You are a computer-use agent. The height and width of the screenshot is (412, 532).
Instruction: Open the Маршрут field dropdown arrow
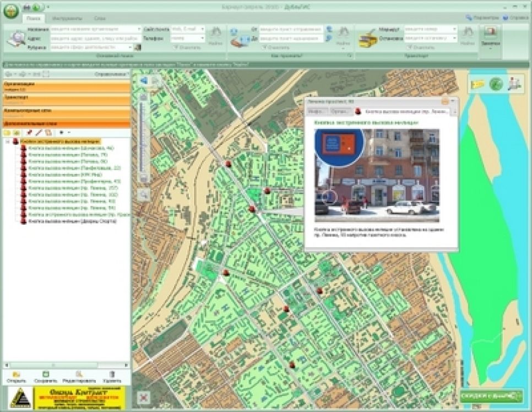(x=454, y=29)
